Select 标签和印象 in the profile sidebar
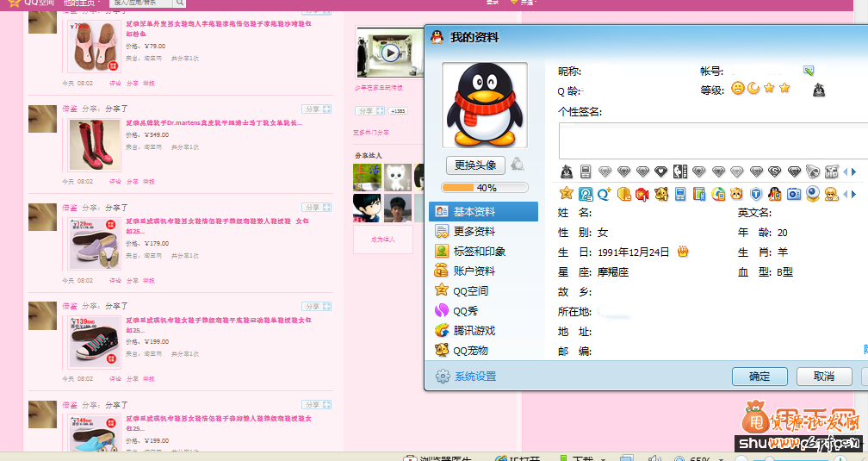This screenshot has height=461, width=868. pyautogui.click(x=479, y=251)
